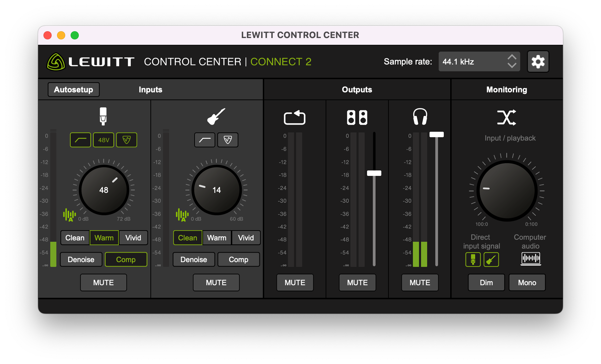The height and width of the screenshot is (364, 601).
Task: Click the headphones output icon
Action: click(x=420, y=117)
